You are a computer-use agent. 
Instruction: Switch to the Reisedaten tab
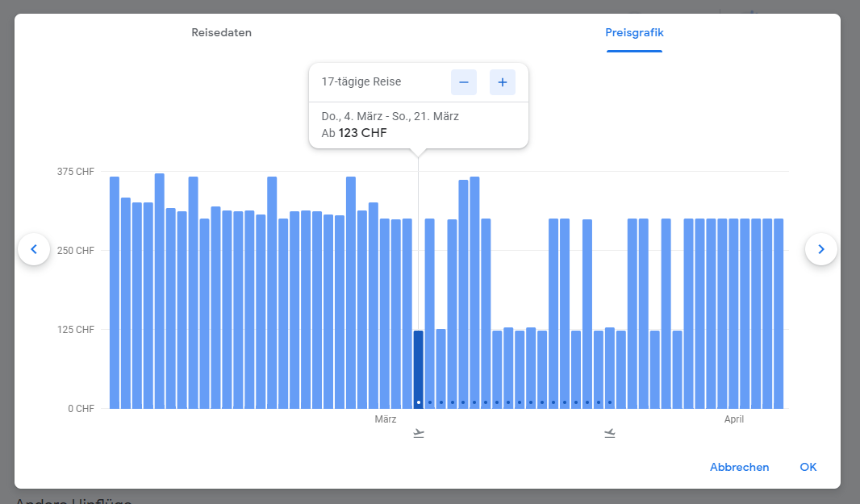221,33
